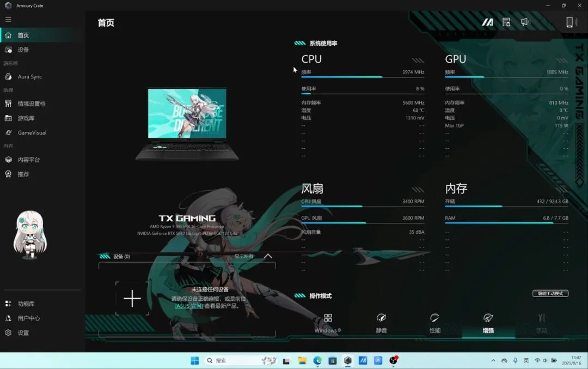
Task: Click the plus add device box
Action: coord(132,299)
